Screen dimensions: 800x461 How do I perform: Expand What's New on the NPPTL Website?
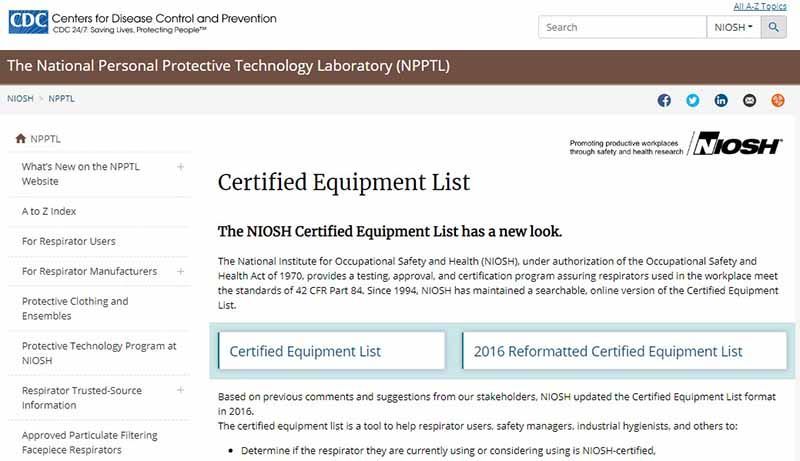point(180,167)
